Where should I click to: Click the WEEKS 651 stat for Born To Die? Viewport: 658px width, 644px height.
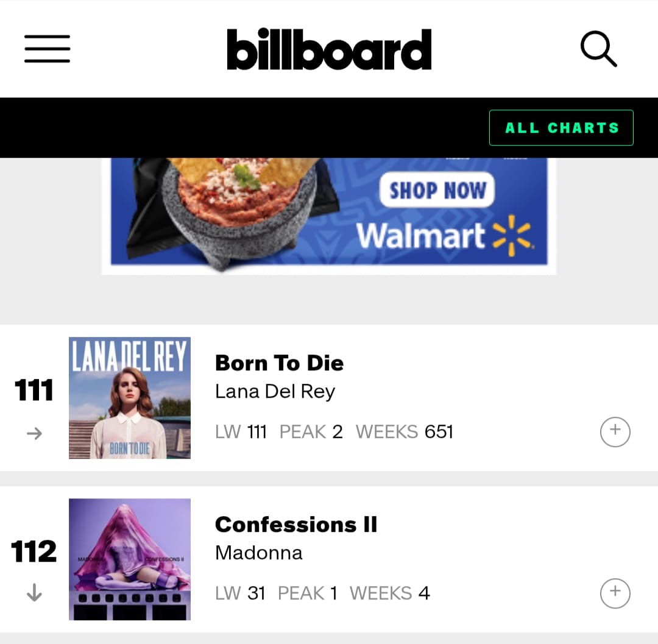(404, 432)
